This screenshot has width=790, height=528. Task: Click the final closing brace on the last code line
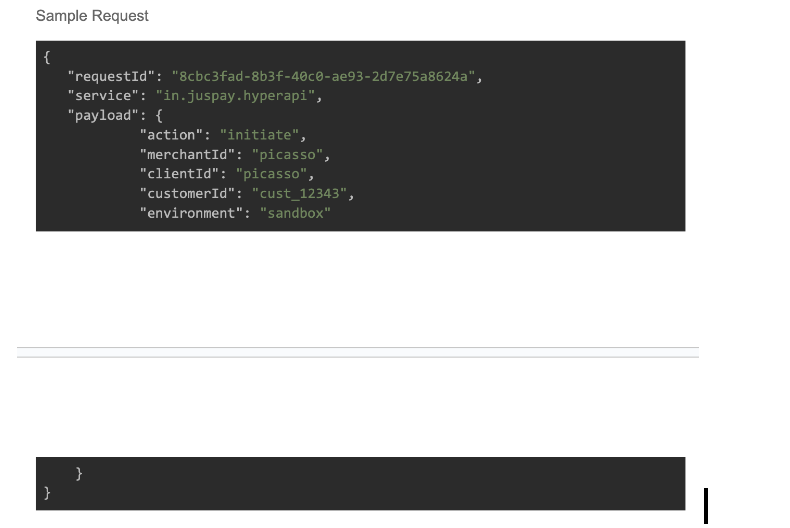[x=47, y=493]
